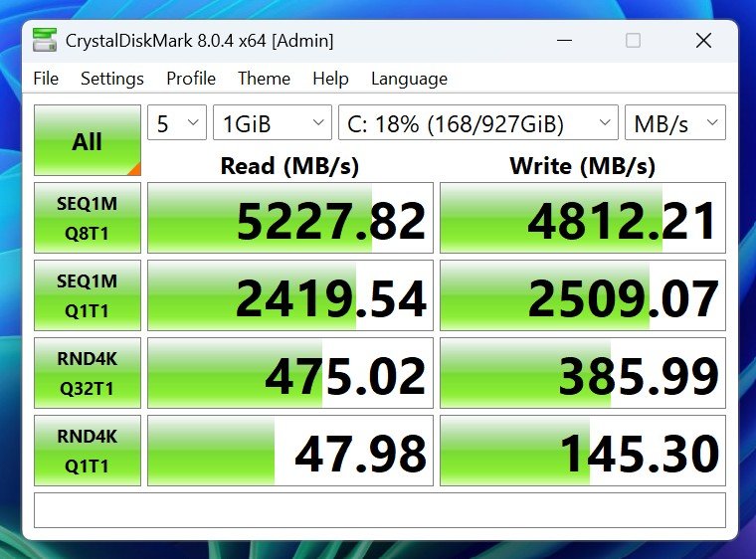
Task: Expand the test count dropdown showing 5
Action: point(177,122)
